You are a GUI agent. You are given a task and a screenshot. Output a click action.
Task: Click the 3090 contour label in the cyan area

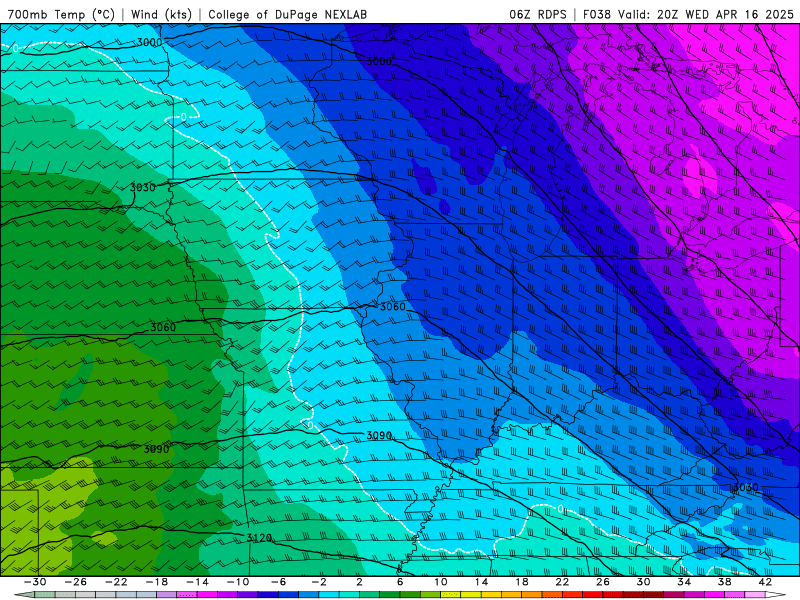pyautogui.click(x=379, y=436)
